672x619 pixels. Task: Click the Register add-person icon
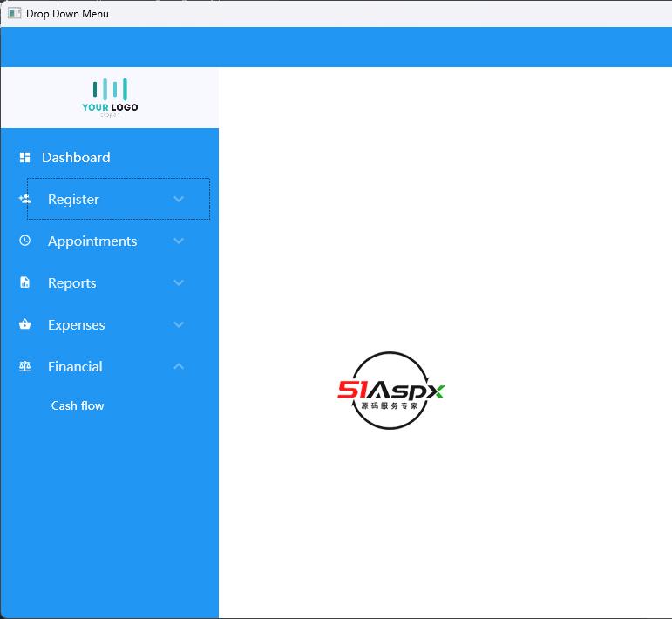24,199
